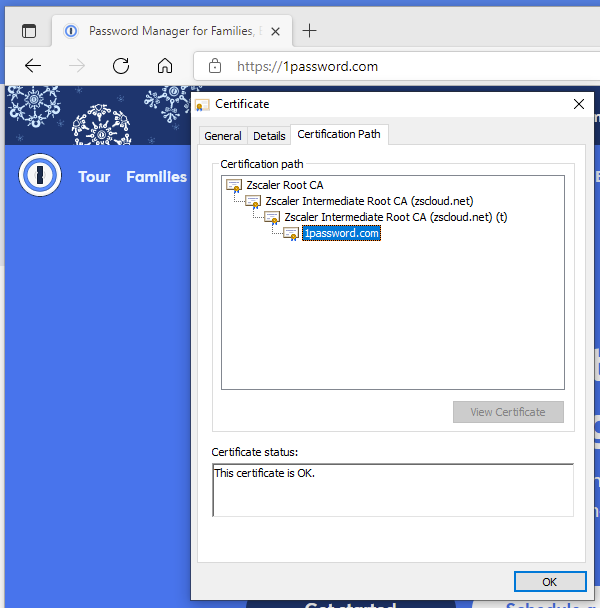This screenshot has width=600, height=608.
Task: Click the Zscaler Root CA certificate icon
Action: click(x=234, y=185)
